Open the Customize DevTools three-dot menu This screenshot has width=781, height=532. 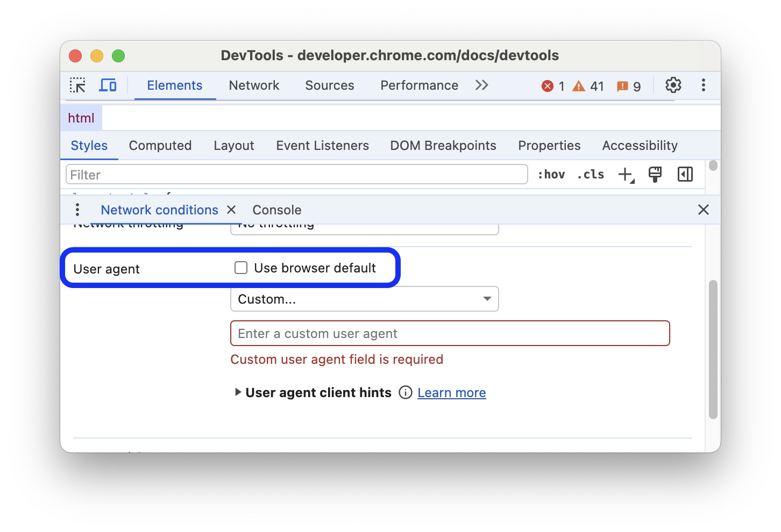[x=703, y=85]
